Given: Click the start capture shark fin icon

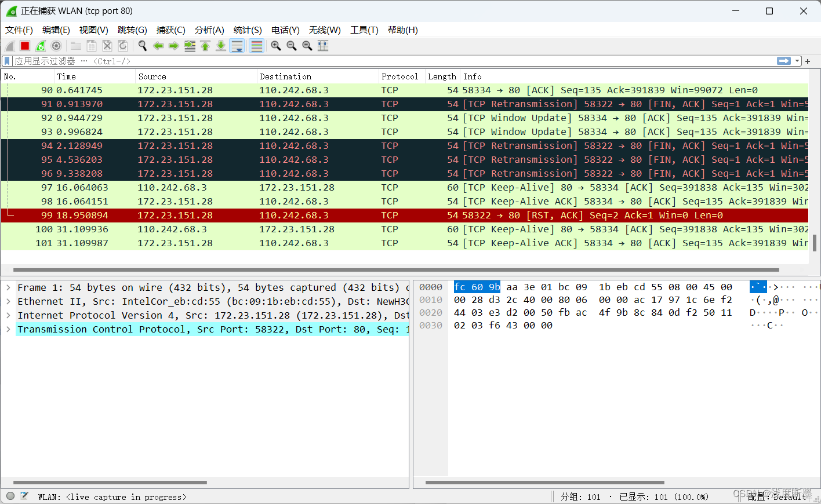Looking at the screenshot, I should click(10, 46).
